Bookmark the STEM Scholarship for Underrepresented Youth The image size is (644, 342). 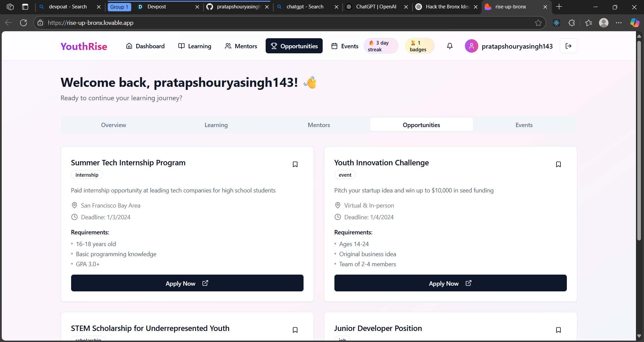295,330
